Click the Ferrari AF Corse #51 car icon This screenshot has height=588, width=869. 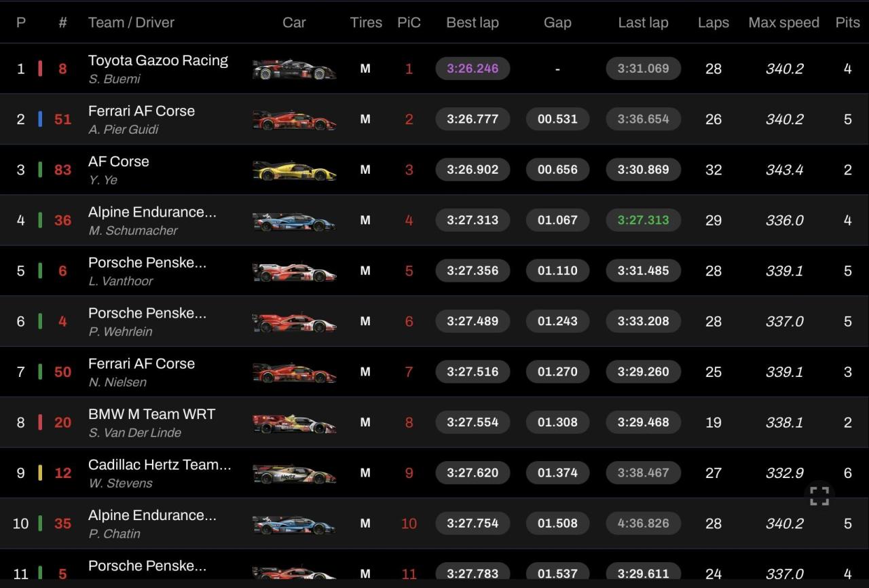pos(294,120)
